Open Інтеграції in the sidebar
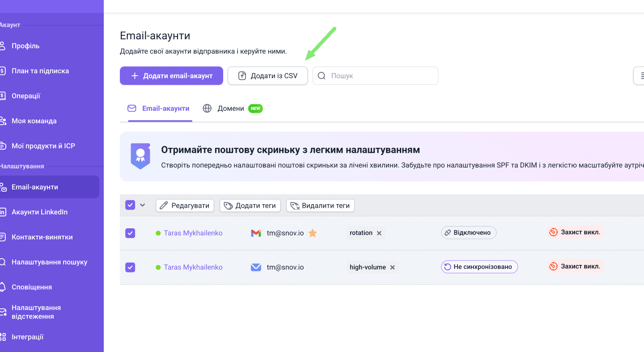 (x=27, y=337)
